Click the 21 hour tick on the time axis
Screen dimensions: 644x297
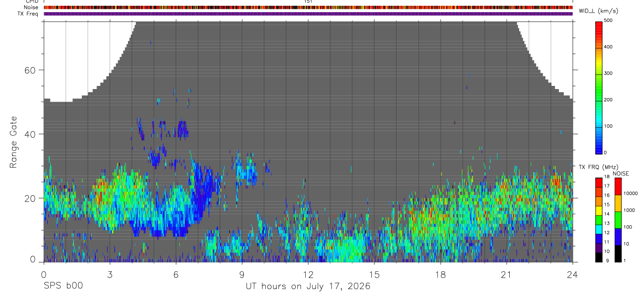point(506,274)
